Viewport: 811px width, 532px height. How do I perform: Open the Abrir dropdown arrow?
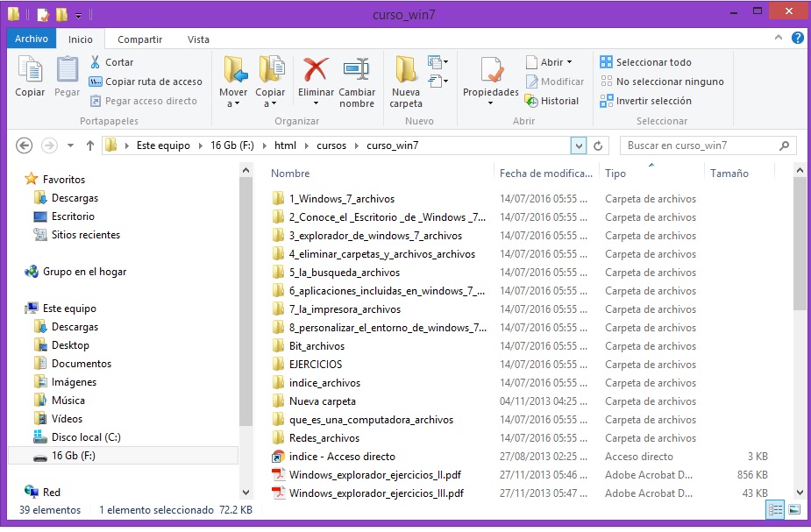click(569, 62)
